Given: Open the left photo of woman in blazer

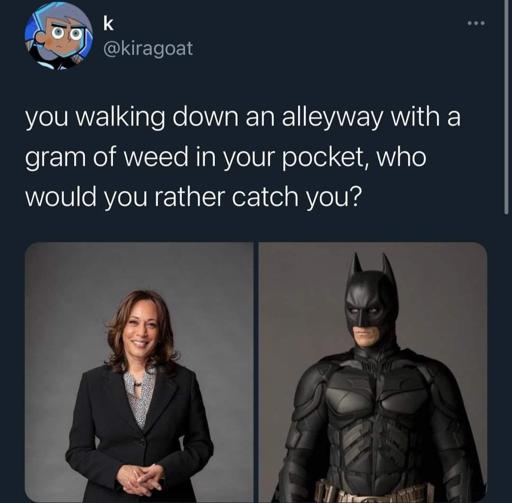Looking at the screenshot, I should (139, 372).
